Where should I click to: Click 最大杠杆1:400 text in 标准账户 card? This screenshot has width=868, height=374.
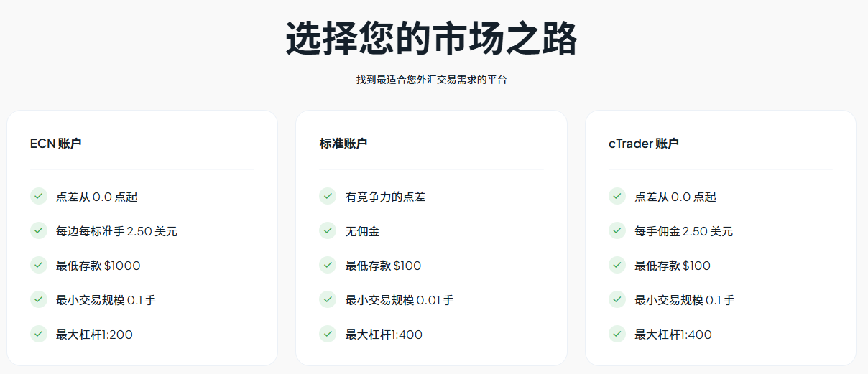click(384, 335)
